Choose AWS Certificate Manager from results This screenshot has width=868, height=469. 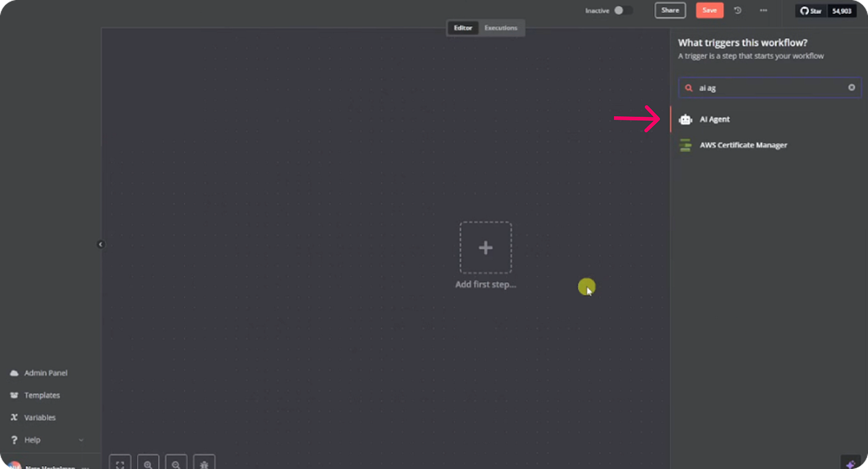[x=769, y=145]
